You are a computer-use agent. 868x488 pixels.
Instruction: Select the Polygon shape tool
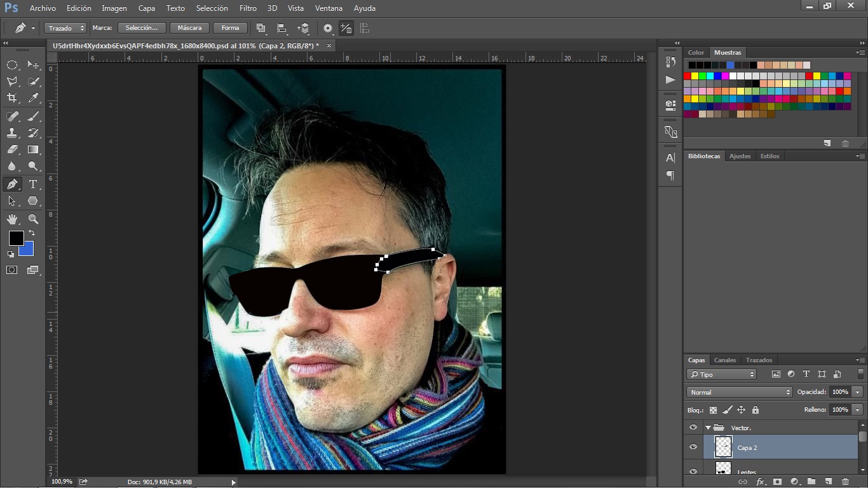click(x=33, y=201)
